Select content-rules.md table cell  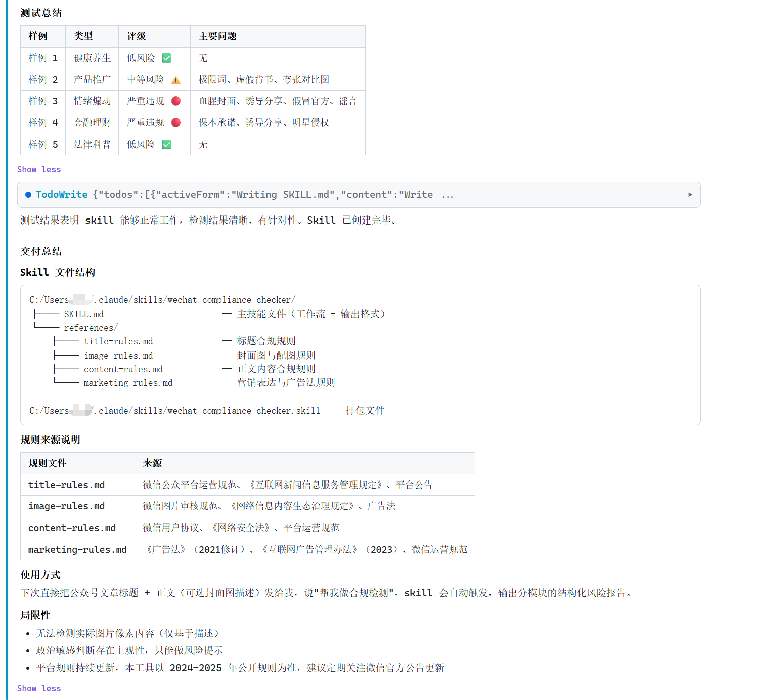78,528
